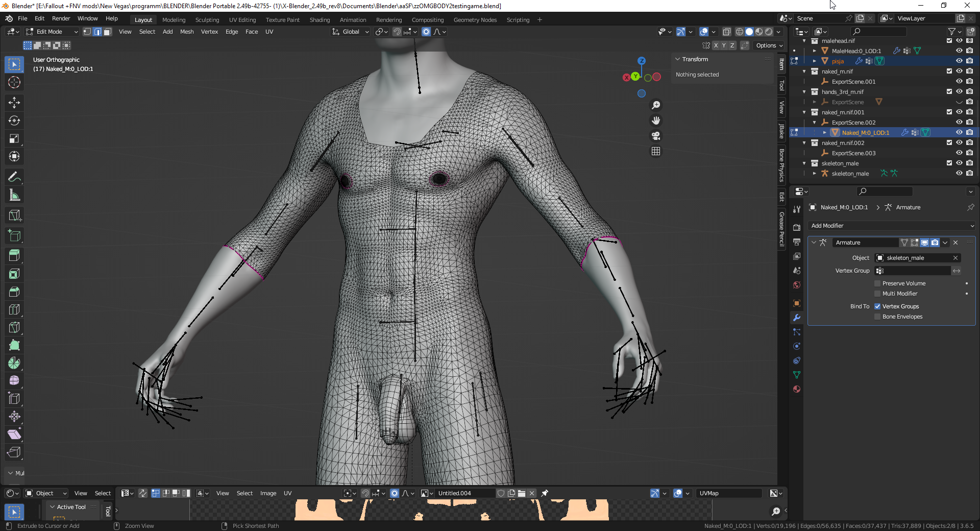Open Material properties tab icon
Viewport: 980px width, 531px height.
pos(797,389)
